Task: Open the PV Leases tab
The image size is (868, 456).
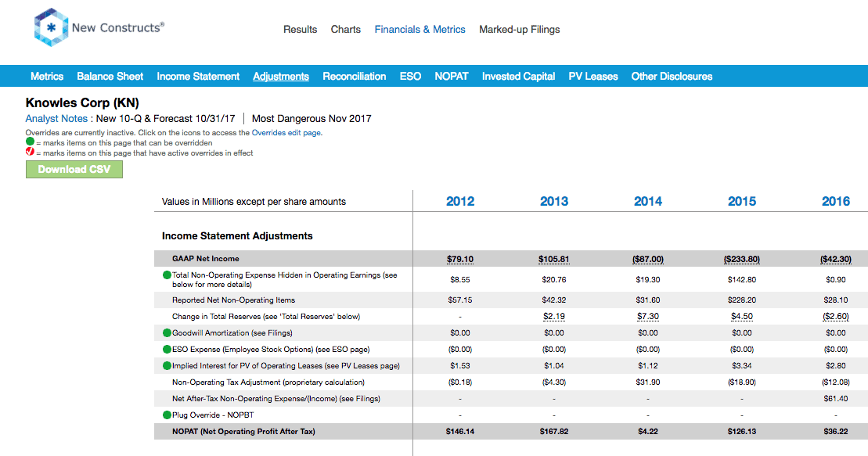Action: pos(592,77)
